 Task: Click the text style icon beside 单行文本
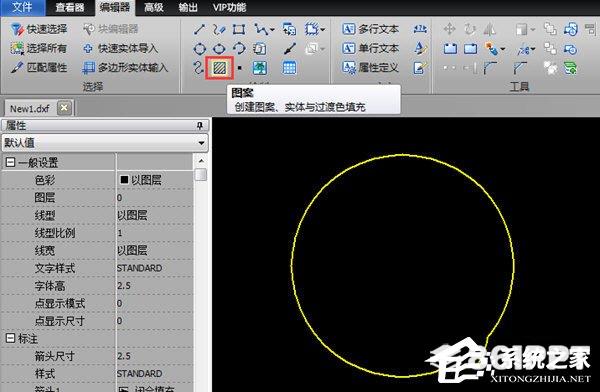coord(420,48)
